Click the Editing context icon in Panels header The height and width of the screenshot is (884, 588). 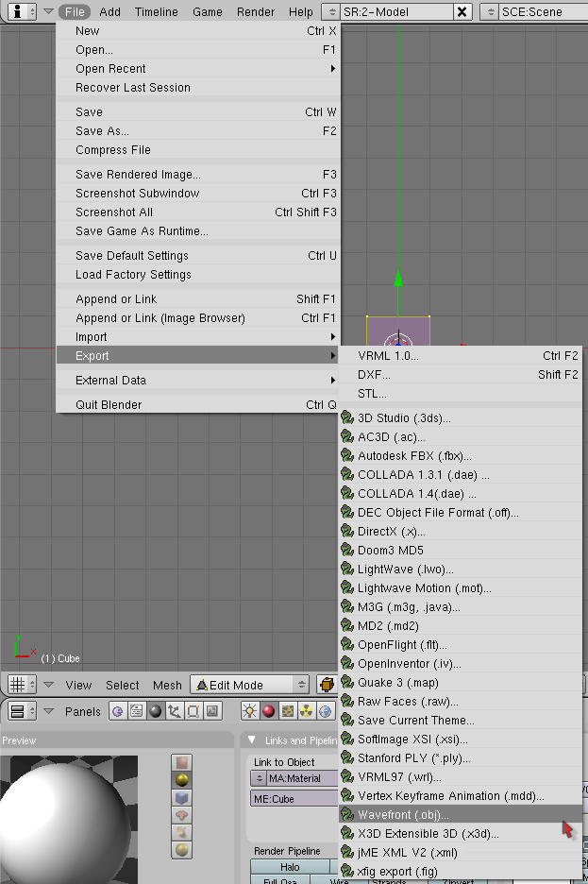coord(193,711)
